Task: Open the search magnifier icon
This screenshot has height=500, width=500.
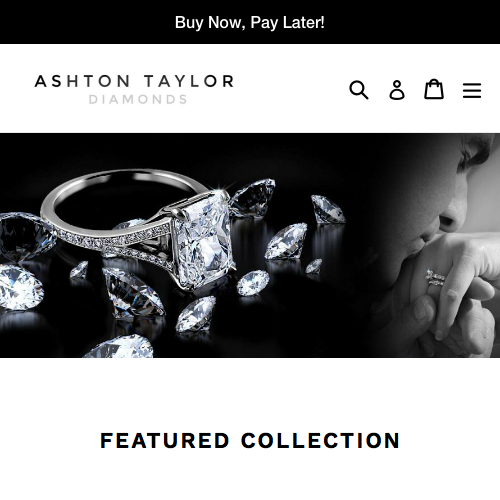Action: tap(359, 90)
